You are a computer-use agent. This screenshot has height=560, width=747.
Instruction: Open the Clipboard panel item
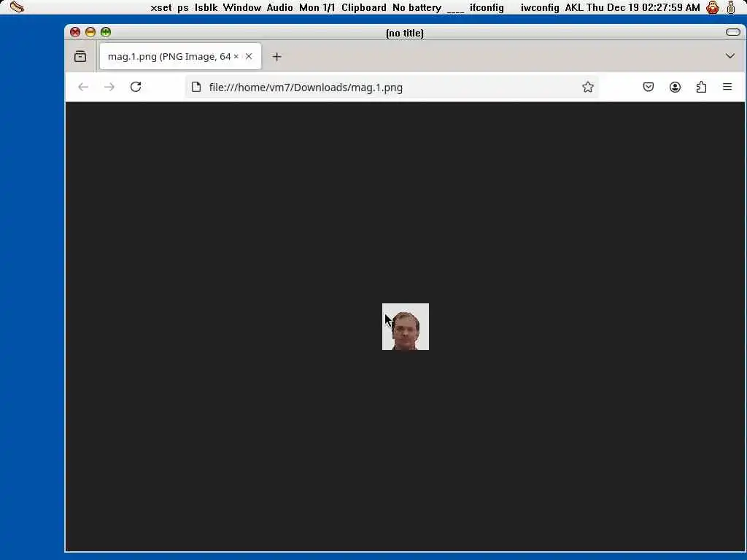tap(364, 7)
